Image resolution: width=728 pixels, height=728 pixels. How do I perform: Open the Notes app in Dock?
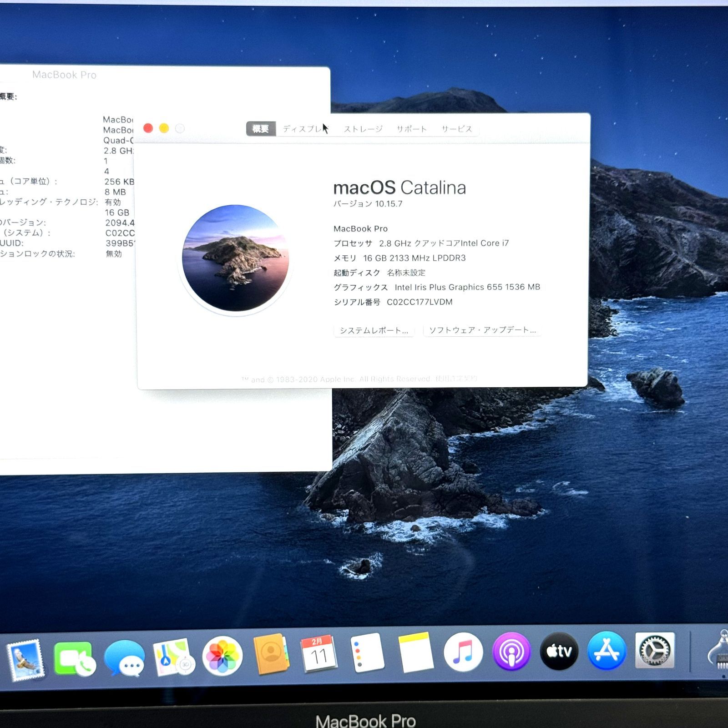[x=415, y=652]
